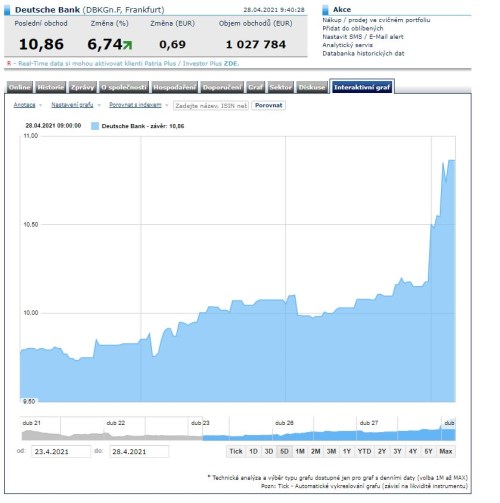Open the Diskuse tab
Viewport: 500px width, 503px height.
(312, 87)
